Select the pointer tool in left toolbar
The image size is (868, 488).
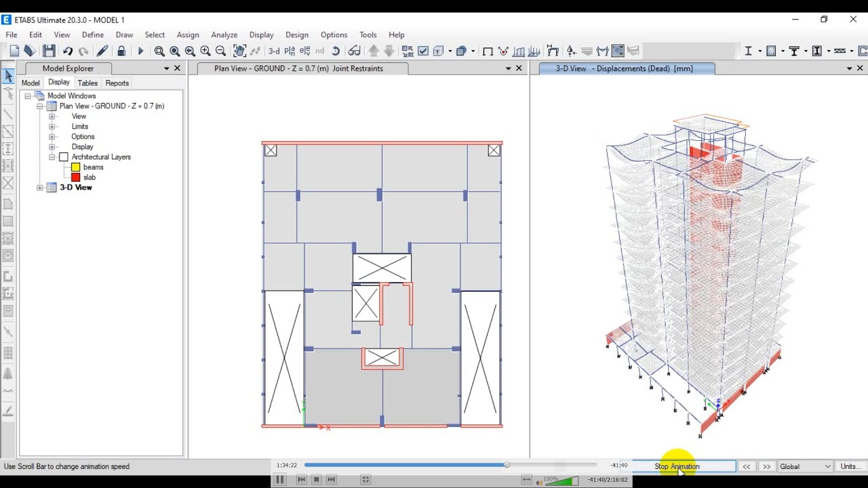(x=8, y=76)
